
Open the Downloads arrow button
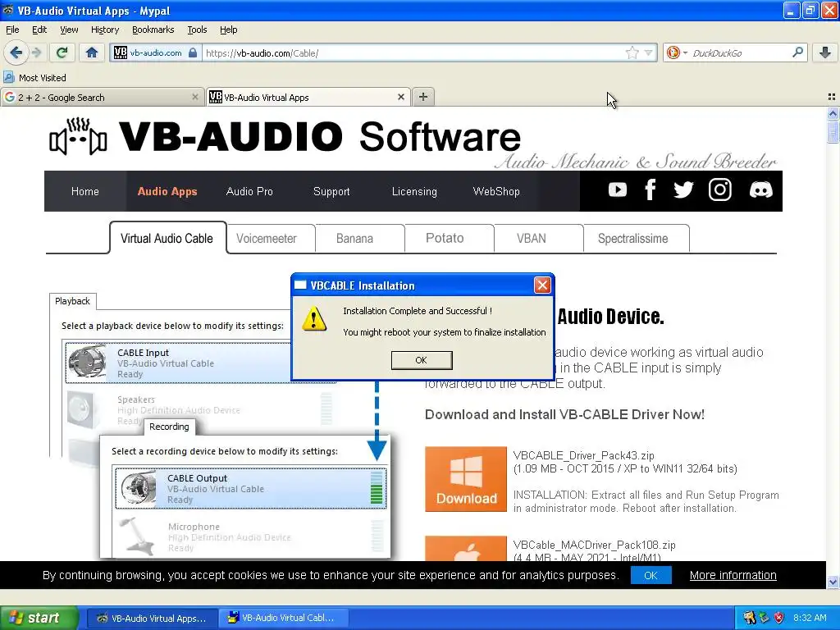[x=825, y=52]
